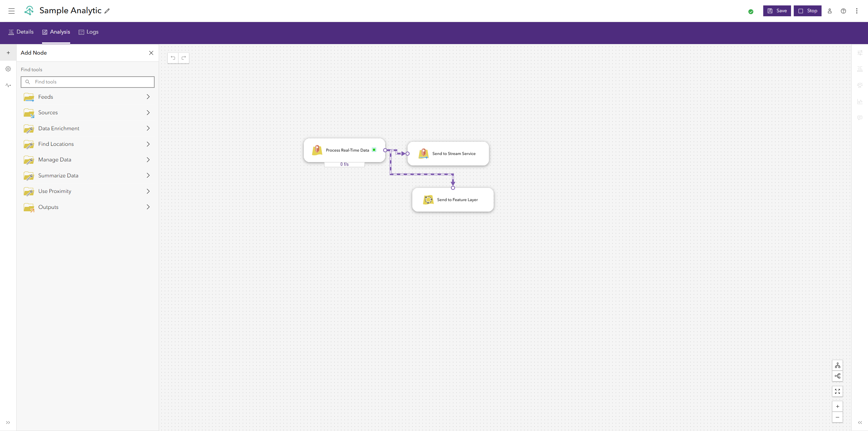The height and width of the screenshot is (431, 868).
Task: Edit the Sample Analytic title pencil
Action: (107, 11)
